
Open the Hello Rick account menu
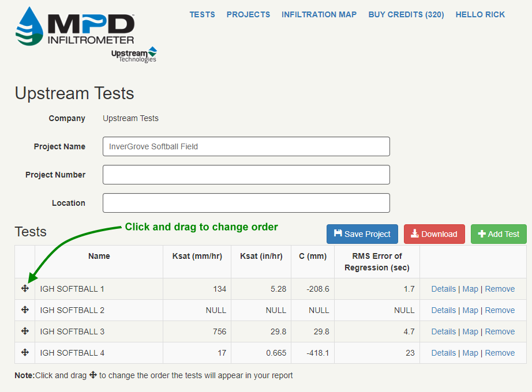click(x=480, y=14)
